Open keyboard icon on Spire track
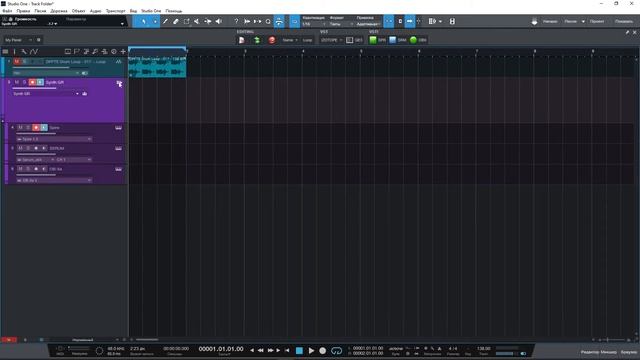 coord(118,128)
